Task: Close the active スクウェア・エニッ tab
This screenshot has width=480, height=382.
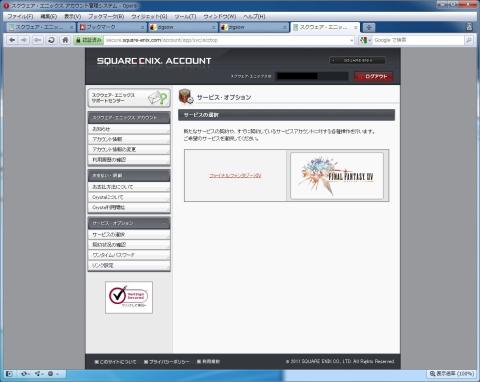Action: 356,27
